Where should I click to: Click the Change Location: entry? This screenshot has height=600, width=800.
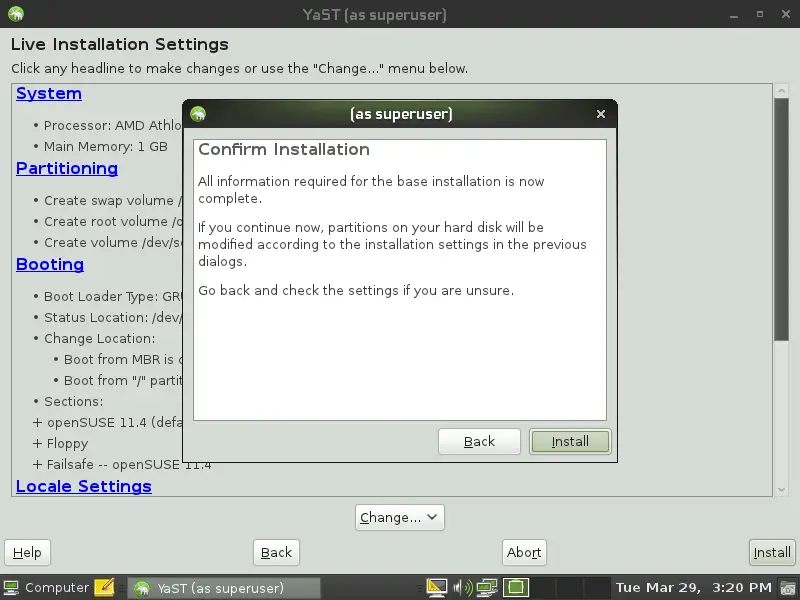99,338
